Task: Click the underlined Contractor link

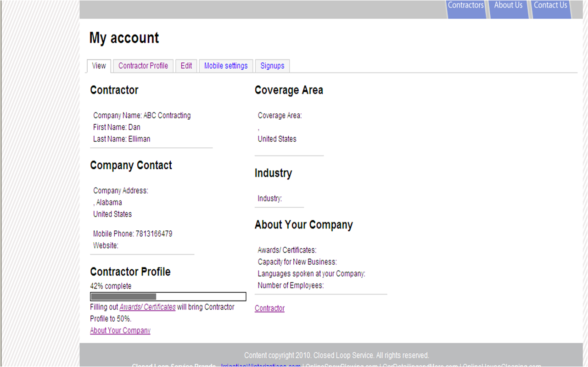Action: (x=269, y=308)
